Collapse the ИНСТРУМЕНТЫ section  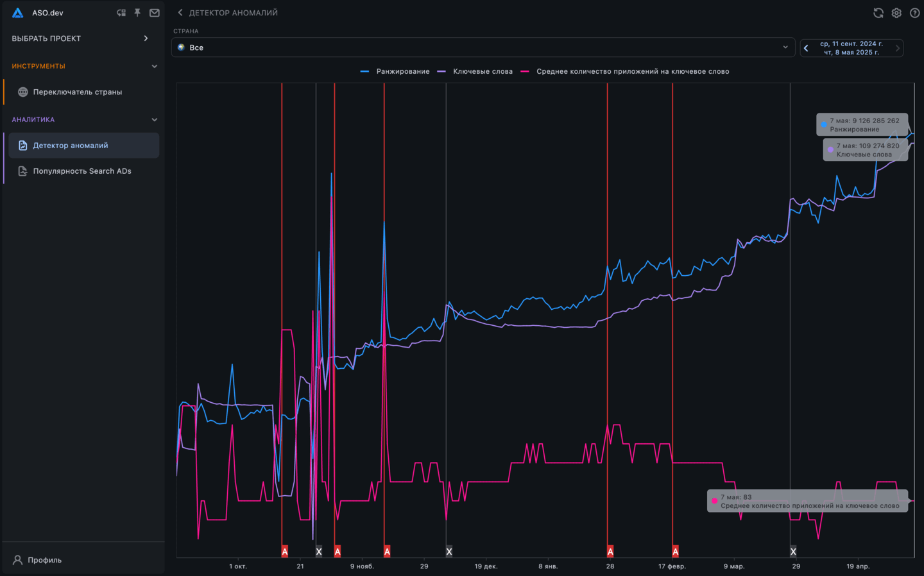click(x=154, y=65)
